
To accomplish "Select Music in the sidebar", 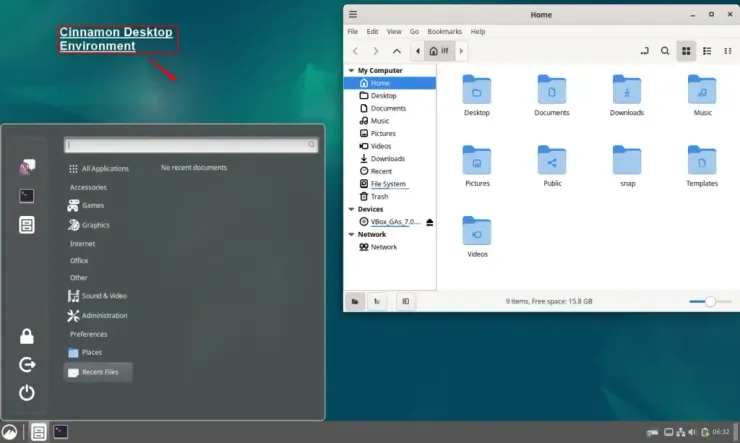I will pos(390,121).
